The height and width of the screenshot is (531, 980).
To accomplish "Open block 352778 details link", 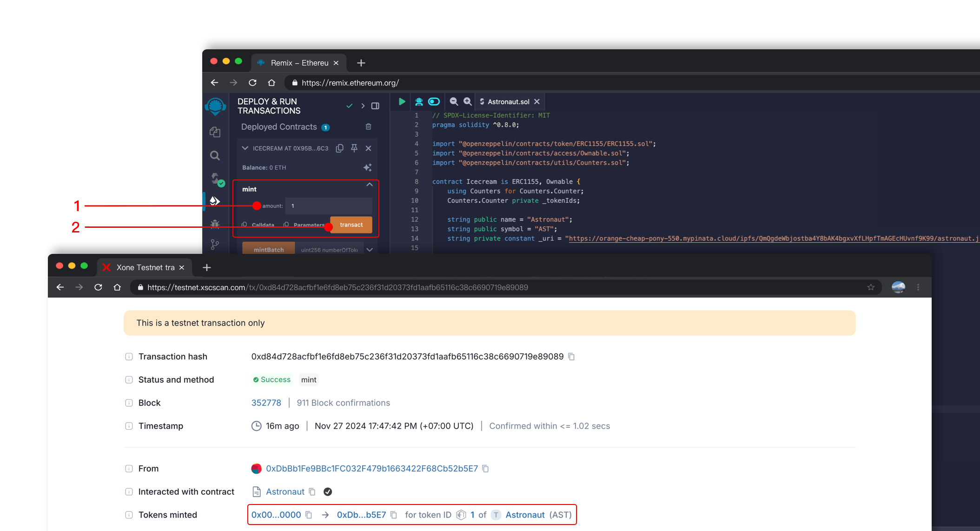I will point(266,403).
